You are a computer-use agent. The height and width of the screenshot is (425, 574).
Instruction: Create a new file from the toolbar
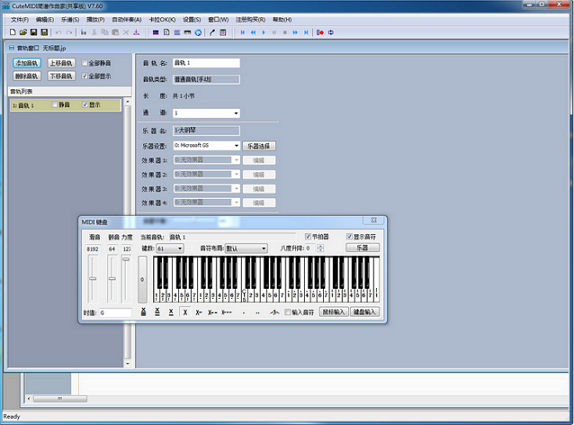coord(13,32)
